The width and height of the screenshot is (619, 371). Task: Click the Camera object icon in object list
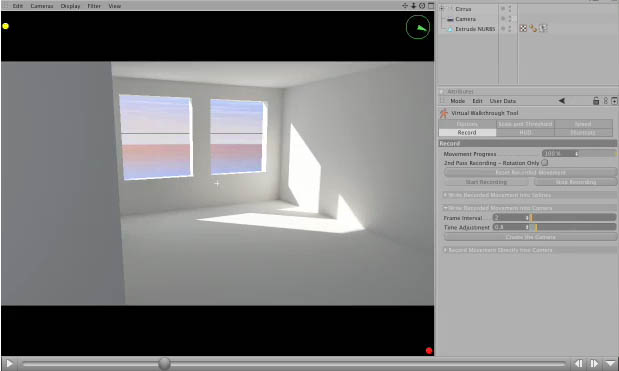point(450,19)
